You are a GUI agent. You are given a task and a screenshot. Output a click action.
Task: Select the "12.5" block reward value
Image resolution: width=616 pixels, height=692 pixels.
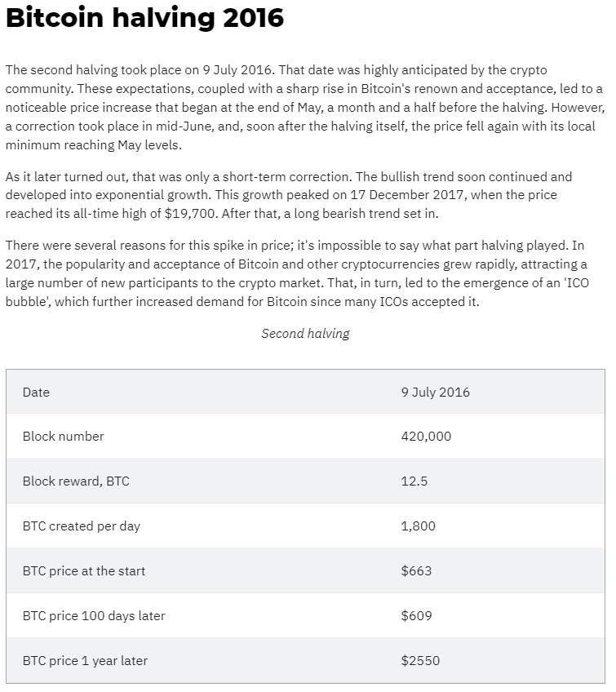[x=414, y=481]
